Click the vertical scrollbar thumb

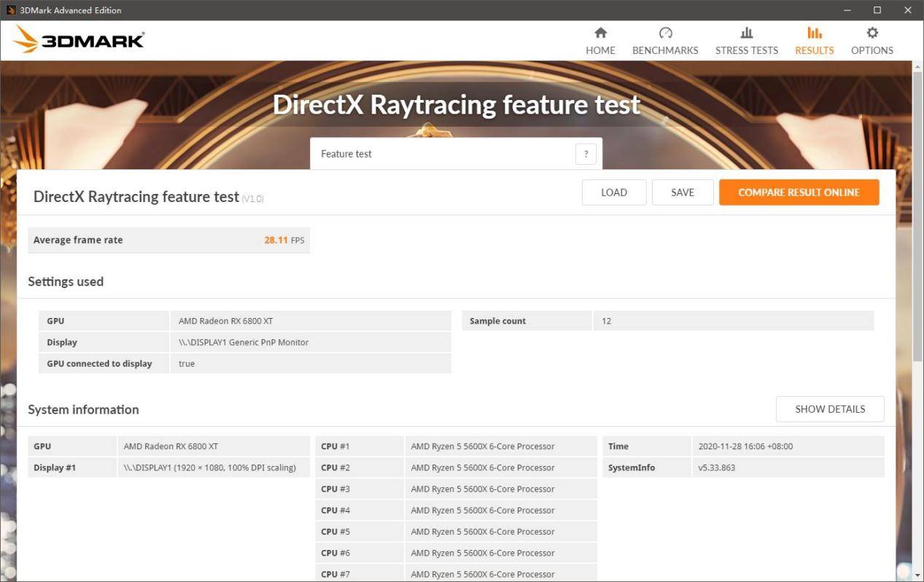pos(918,215)
